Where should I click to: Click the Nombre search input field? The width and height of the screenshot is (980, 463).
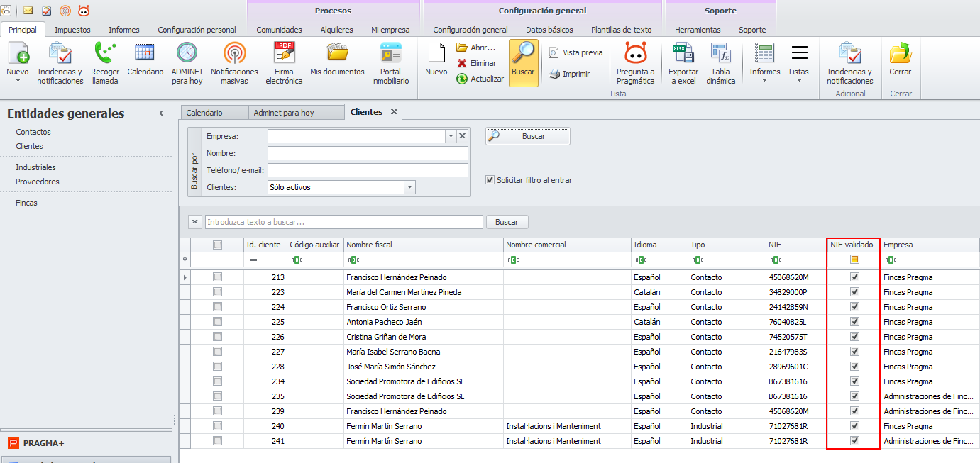click(368, 153)
